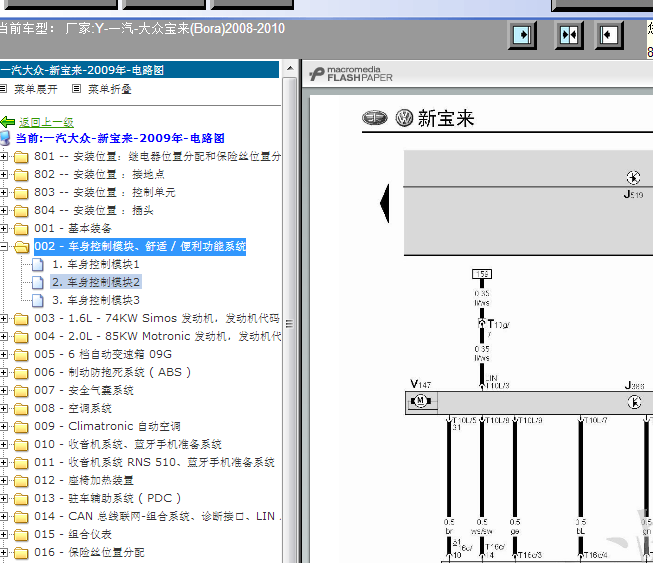
Task: Expand the 005 自动变速箱 09G node
Action: click(x=4, y=354)
